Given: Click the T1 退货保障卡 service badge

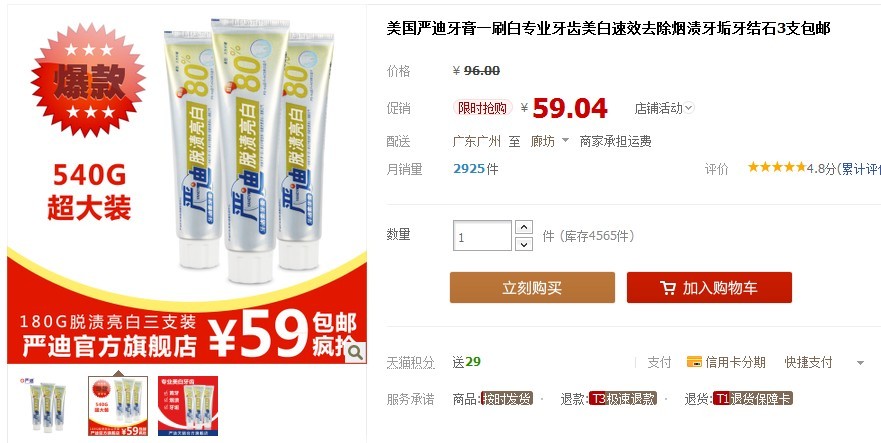Looking at the screenshot, I should [752, 399].
